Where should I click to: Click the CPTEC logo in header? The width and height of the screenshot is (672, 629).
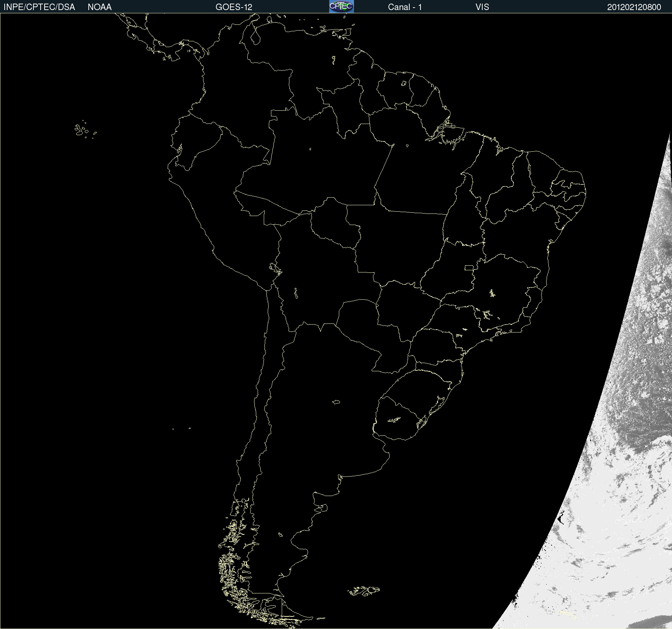[341, 6]
